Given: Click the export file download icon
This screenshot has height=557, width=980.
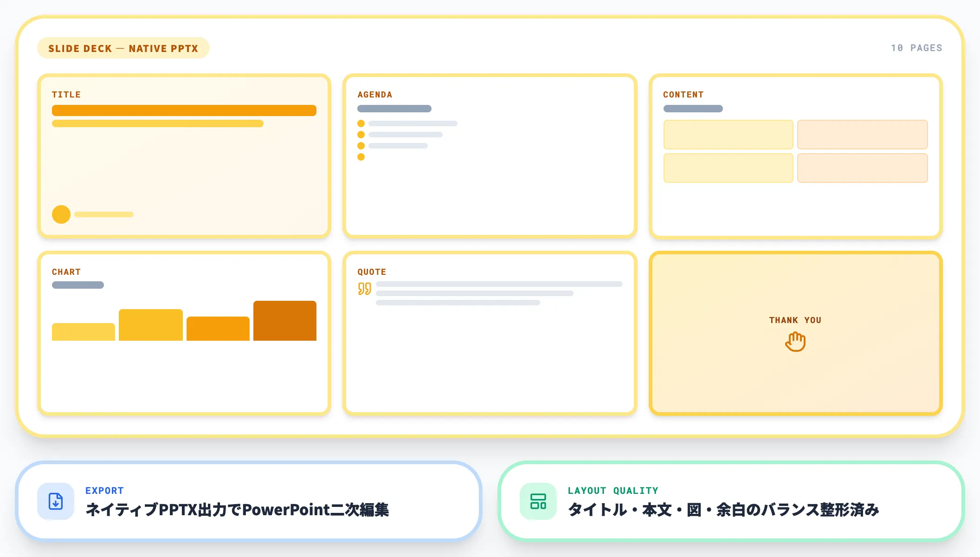Looking at the screenshot, I should (x=56, y=501).
